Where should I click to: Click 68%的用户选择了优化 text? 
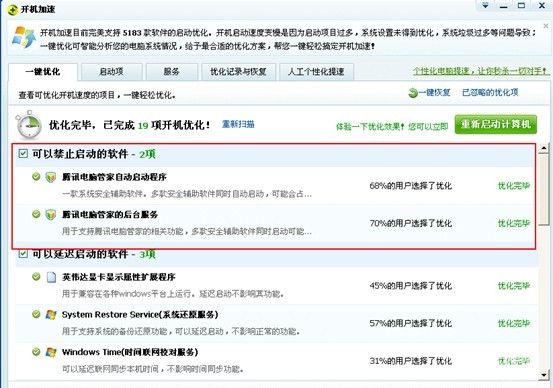411,186
